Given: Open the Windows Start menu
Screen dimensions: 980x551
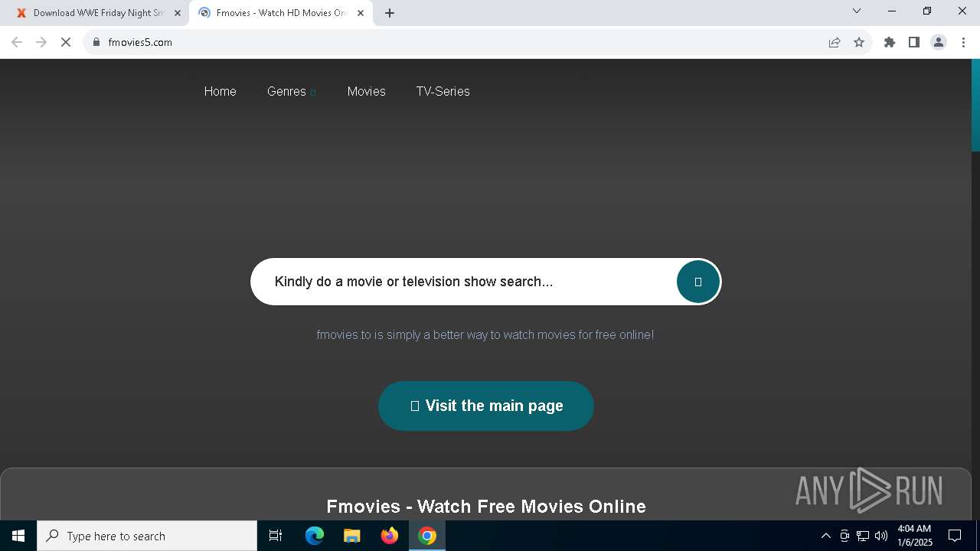Looking at the screenshot, I should coord(18,536).
